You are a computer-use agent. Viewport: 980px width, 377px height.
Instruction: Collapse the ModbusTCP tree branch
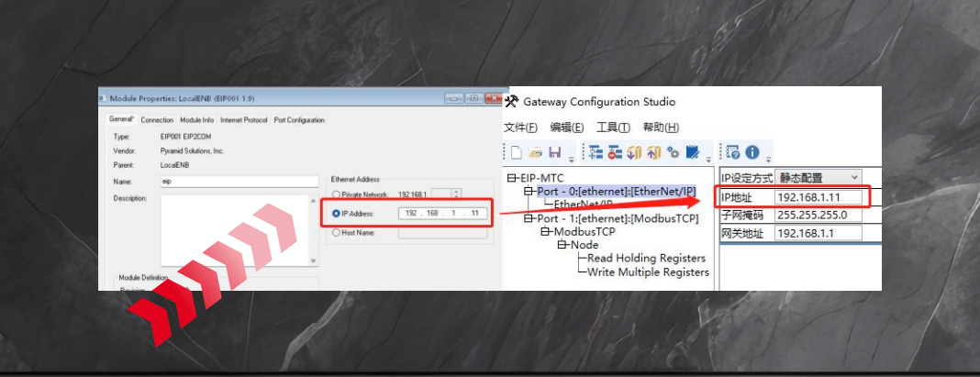coord(544,231)
